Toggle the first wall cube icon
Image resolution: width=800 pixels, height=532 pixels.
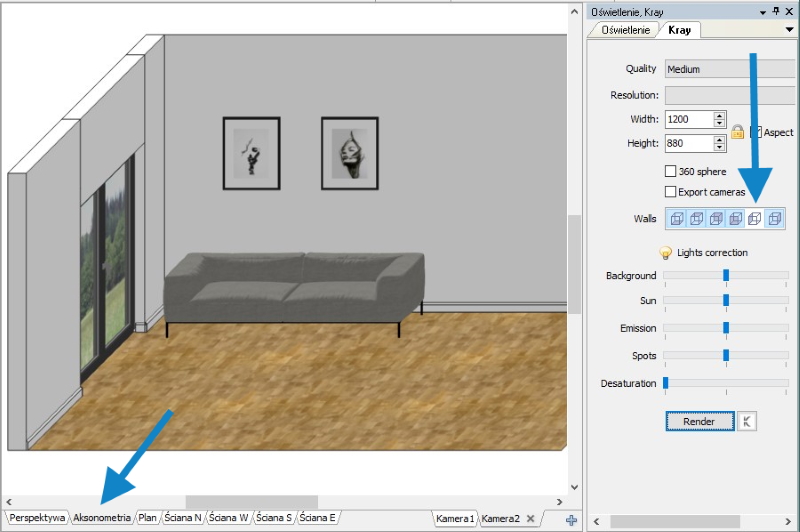tap(677, 219)
